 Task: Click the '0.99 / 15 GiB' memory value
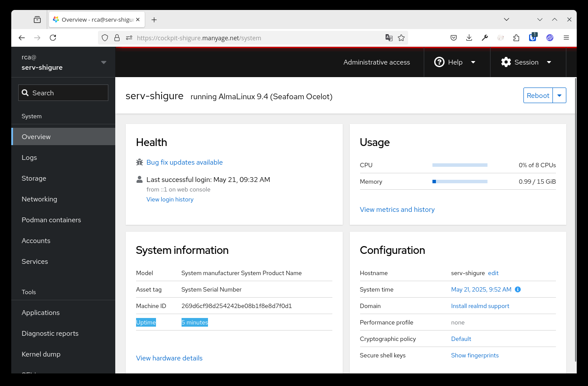coord(537,182)
